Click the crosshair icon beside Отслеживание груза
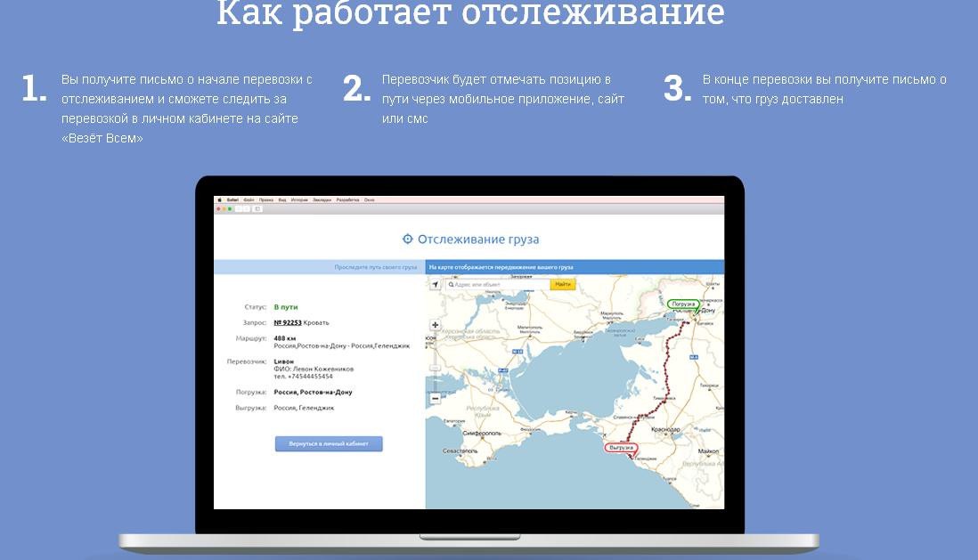This screenshot has width=978, height=560. 408,239
